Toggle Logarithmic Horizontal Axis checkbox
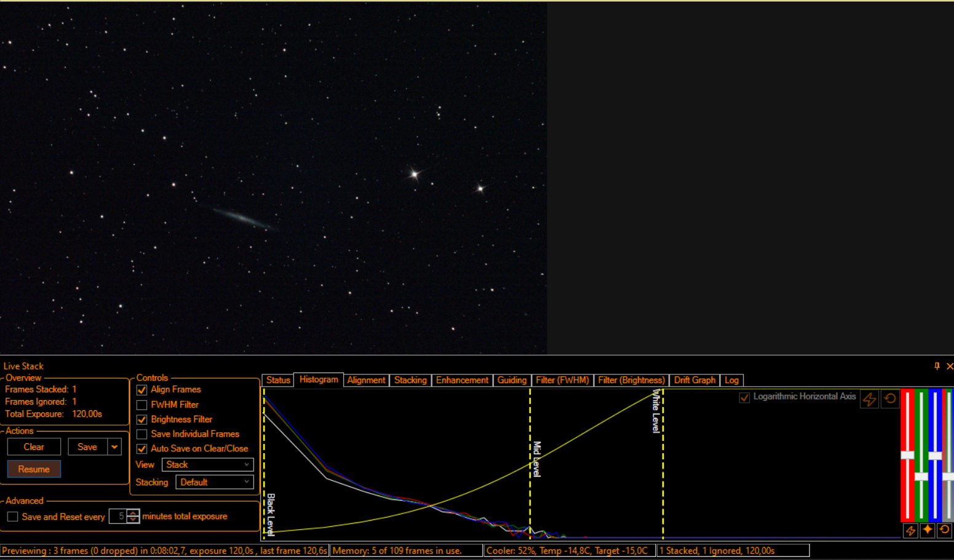954x560 pixels. pyautogui.click(x=744, y=397)
